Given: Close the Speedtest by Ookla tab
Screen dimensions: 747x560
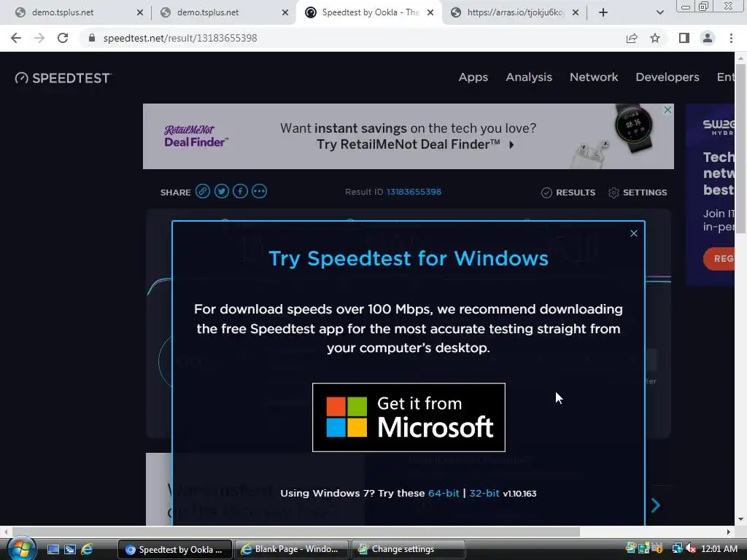Looking at the screenshot, I should (x=430, y=12).
